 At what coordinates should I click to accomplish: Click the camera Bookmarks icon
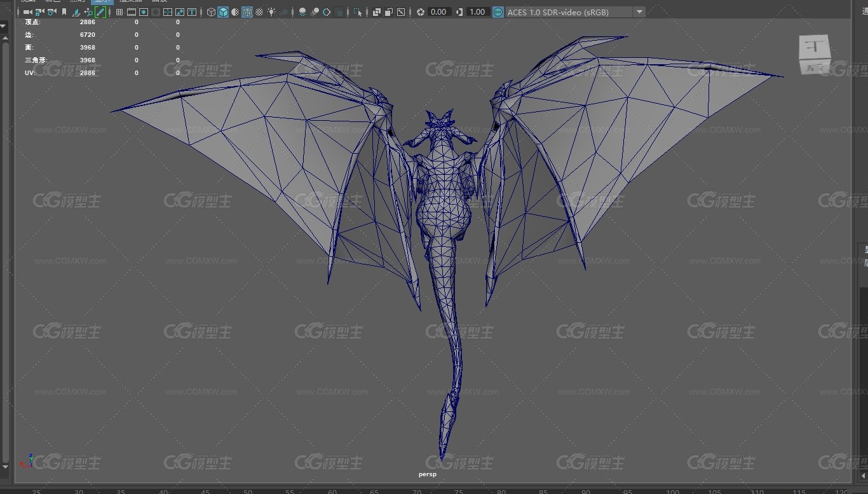coord(64,12)
